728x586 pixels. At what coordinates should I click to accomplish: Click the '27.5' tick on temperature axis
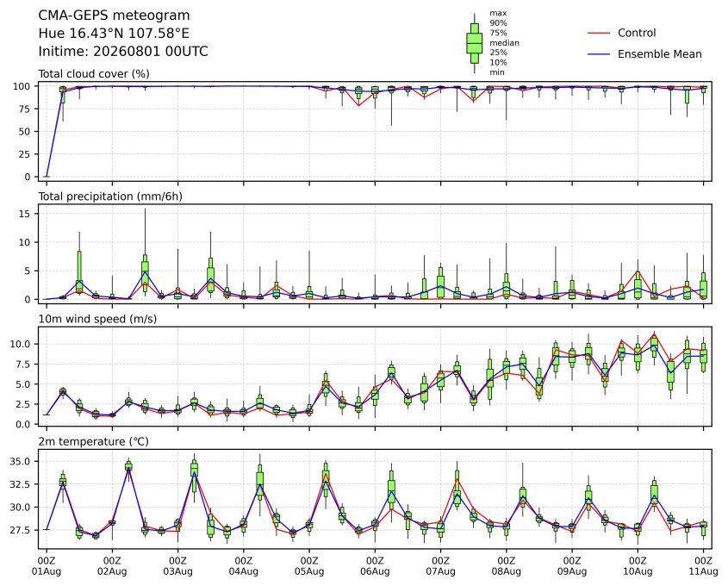tap(20, 530)
